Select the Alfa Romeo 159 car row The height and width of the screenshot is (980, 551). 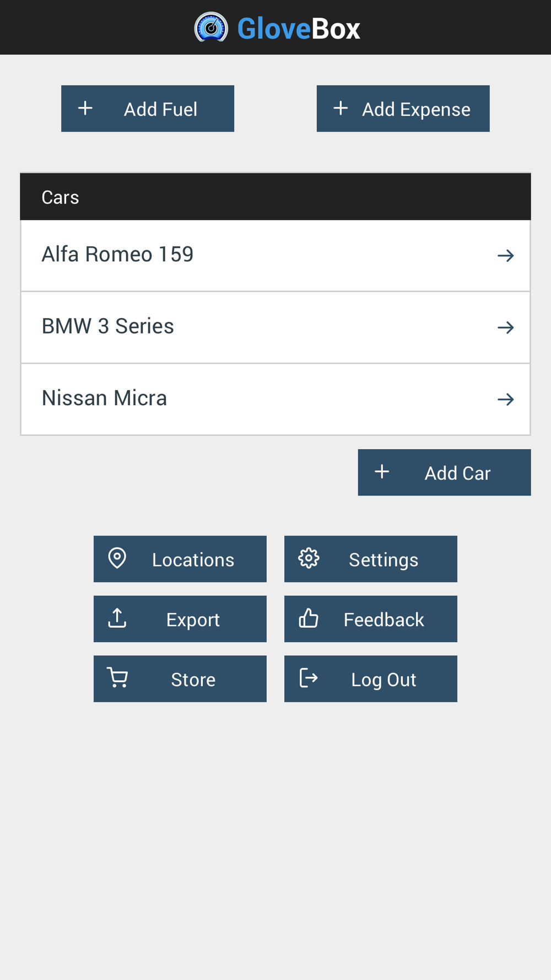(x=275, y=256)
